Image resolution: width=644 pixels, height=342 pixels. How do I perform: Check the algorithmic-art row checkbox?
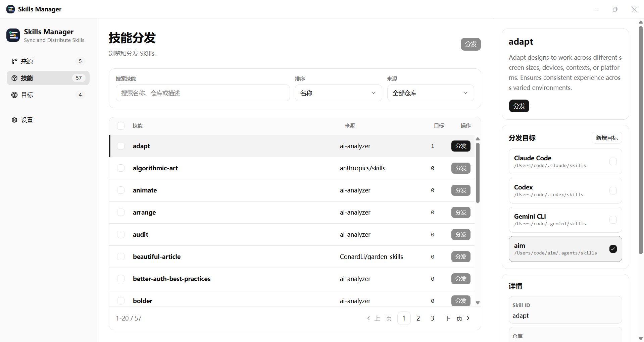pyautogui.click(x=121, y=168)
